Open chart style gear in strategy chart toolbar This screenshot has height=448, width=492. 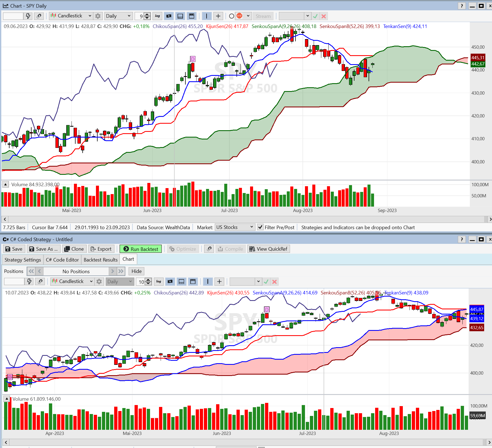[x=99, y=281]
